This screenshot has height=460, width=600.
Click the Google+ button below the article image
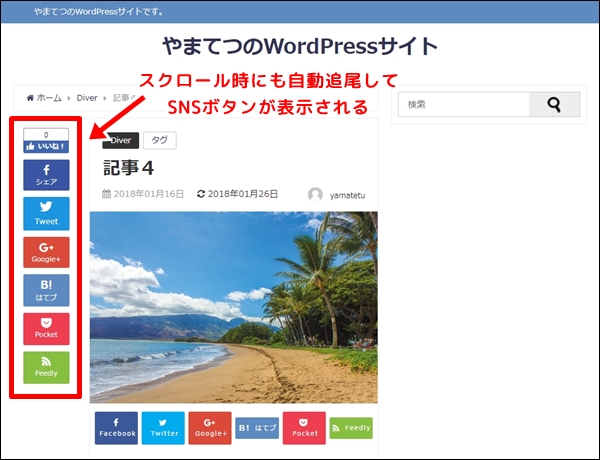(x=210, y=428)
